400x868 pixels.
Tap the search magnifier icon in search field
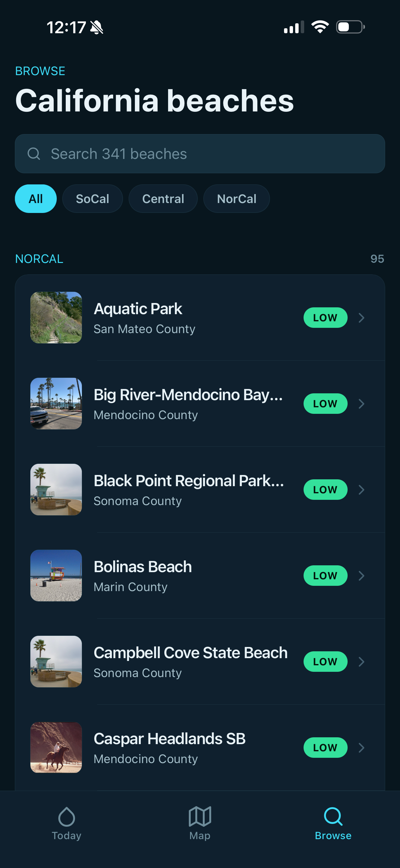(34, 154)
